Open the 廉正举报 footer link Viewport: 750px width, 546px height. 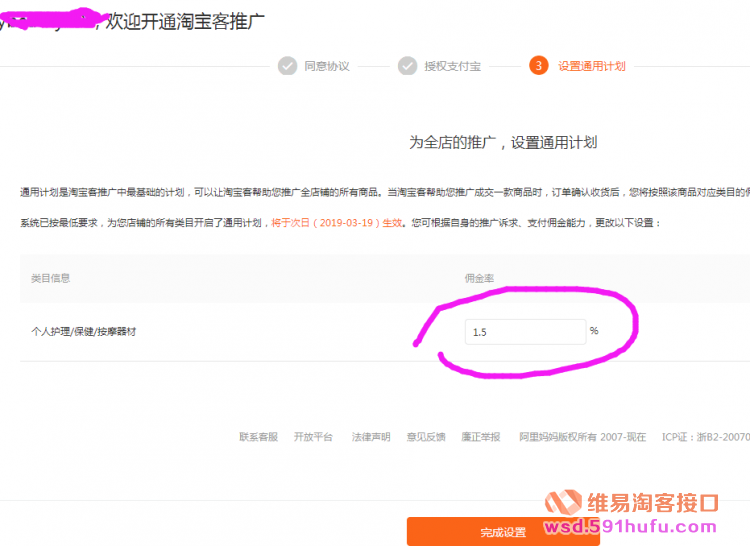coord(481,437)
